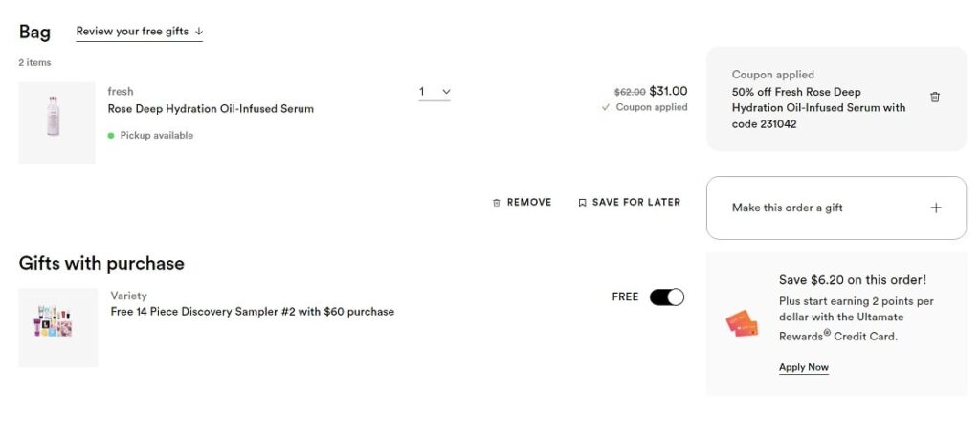The height and width of the screenshot is (438, 980).
Task: Click the trash icon beside REMOVE
Action: [496, 203]
